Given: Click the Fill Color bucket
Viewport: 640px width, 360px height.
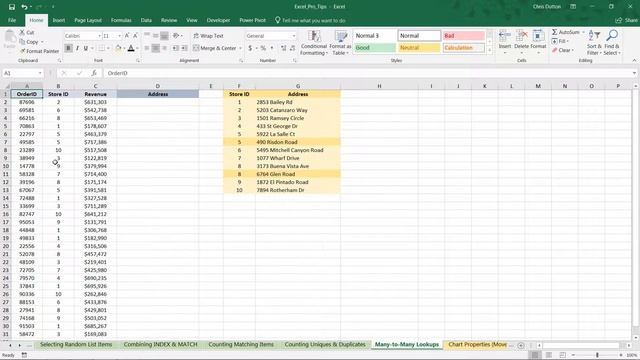Looking at the screenshot, I should (x=118, y=48).
